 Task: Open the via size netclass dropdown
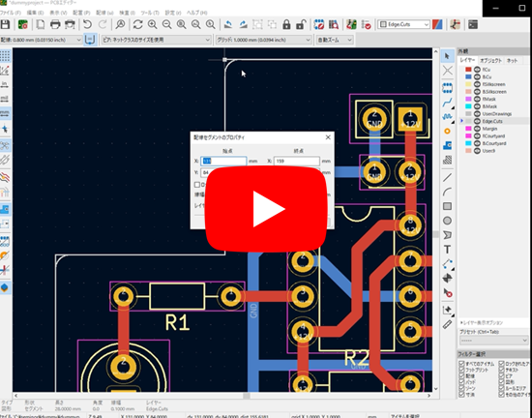[156, 40]
